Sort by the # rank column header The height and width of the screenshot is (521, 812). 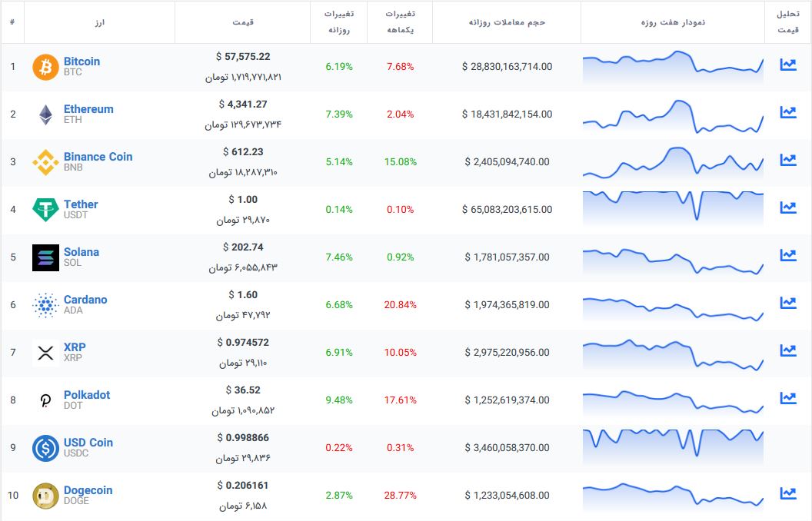pyautogui.click(x=12, y=22)
